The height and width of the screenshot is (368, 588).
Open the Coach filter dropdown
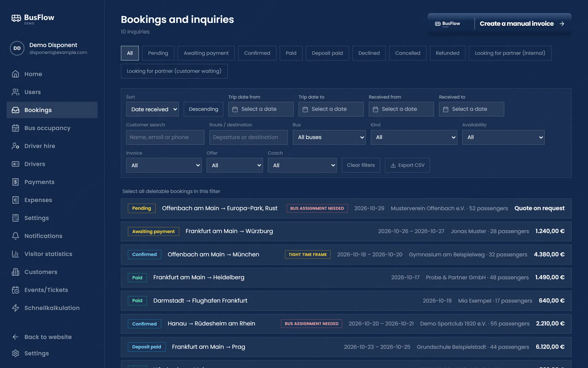pos(302,165)
